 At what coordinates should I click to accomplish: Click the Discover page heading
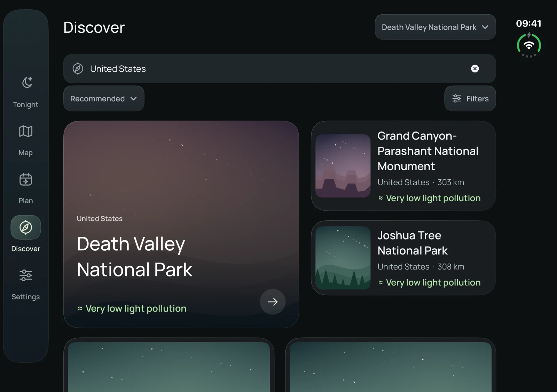(x=94, y=28)
